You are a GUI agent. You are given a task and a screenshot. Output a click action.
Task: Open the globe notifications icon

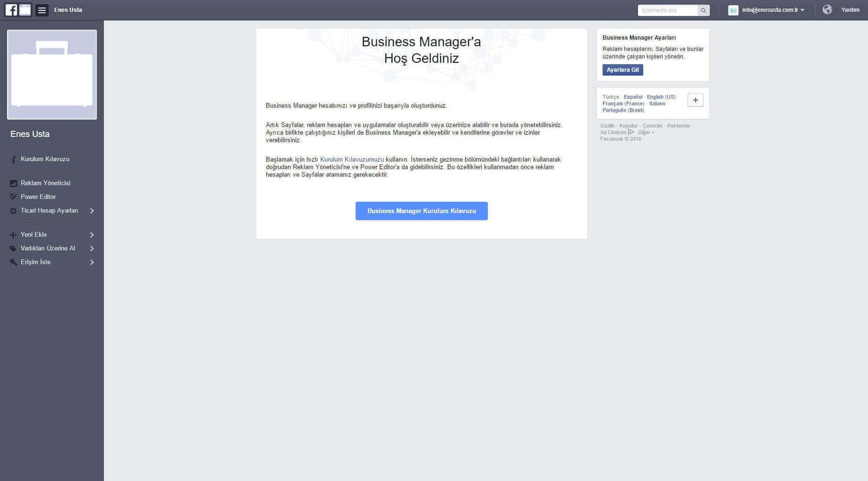coord(827,10)
